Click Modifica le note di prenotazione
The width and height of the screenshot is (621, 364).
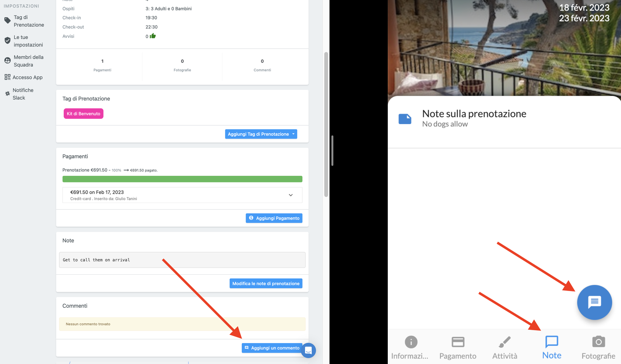(x=266, y=284)
